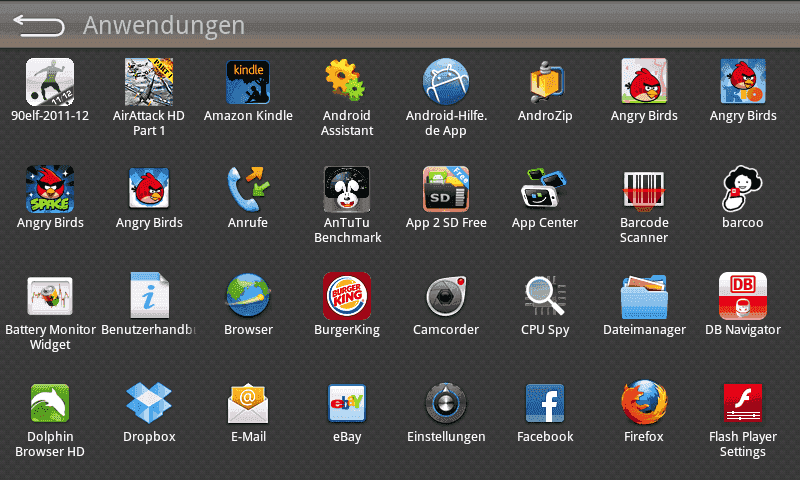Start the Camcorder
800x480 pixels.
[446, 296]
